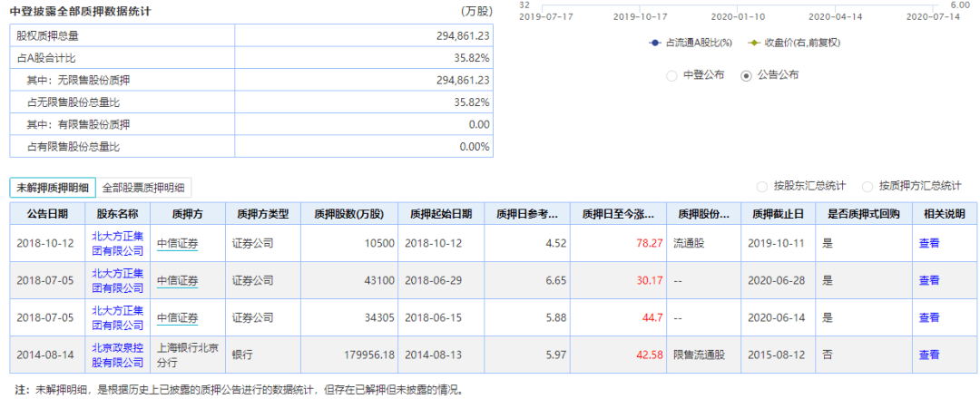
Task: Click the 质押截止日 column header
Action: click(x=779, y=214)
